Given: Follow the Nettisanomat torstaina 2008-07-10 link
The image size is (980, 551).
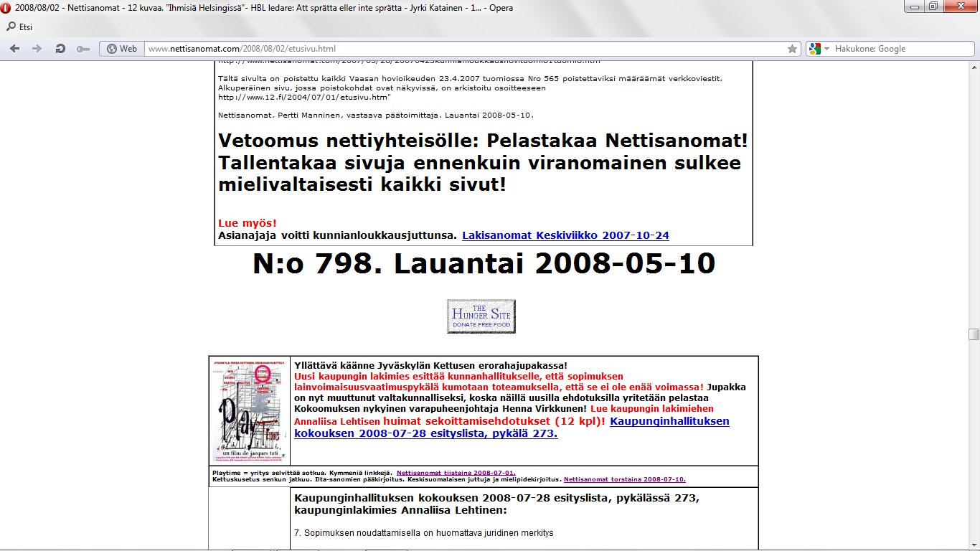Looking at the screenshot, I should (624, 479).
